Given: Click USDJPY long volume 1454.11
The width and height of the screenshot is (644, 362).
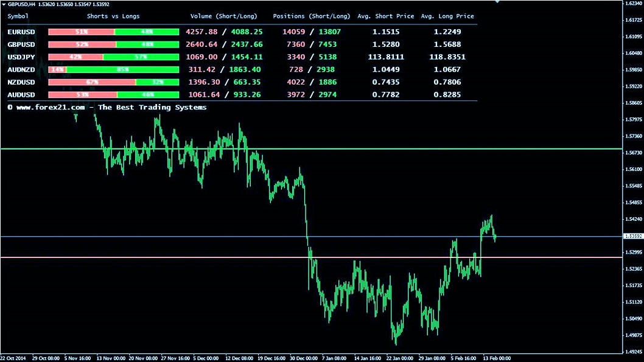Looking at the screenshot, I should point(247,57).
